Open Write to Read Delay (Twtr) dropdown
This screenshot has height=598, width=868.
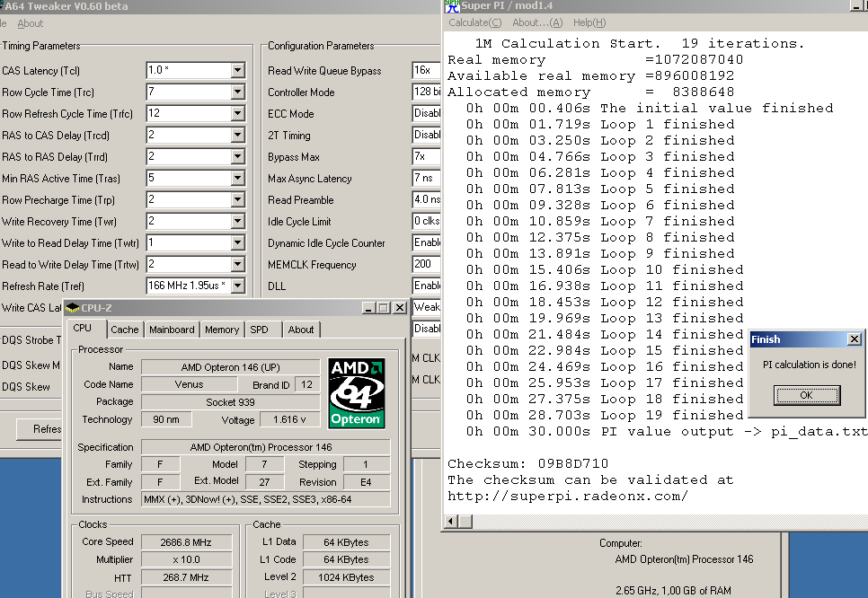(x=237, y=242)
